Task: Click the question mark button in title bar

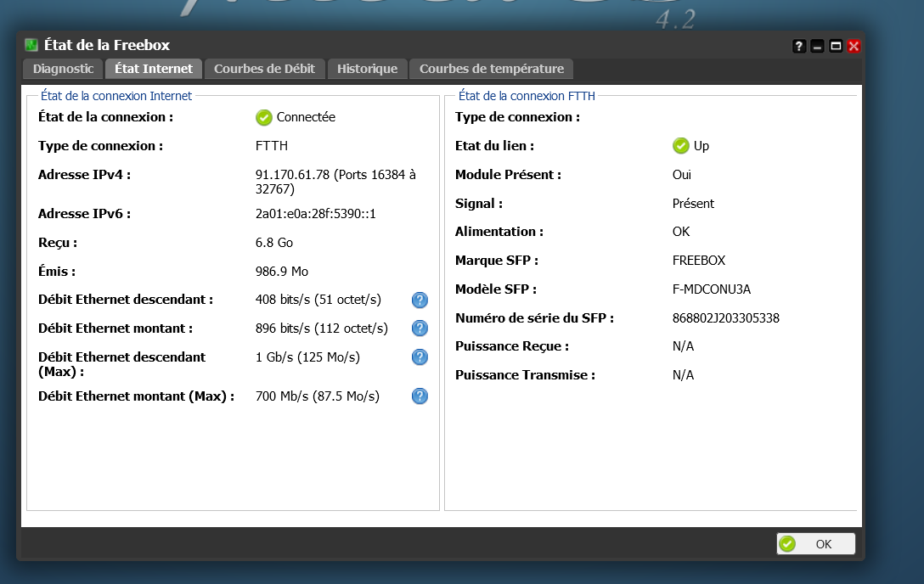Action: coord(799,46)
